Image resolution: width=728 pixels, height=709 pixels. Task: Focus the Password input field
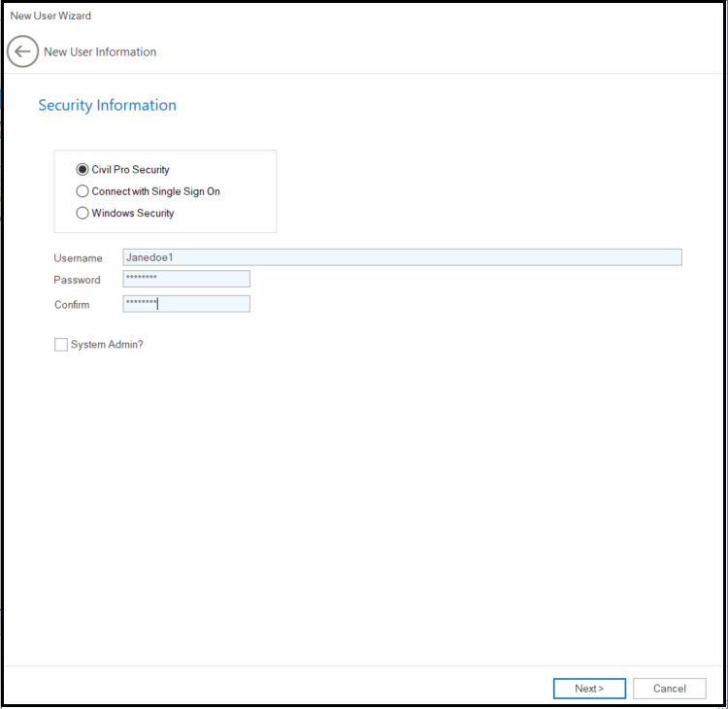tap(186, 280)
